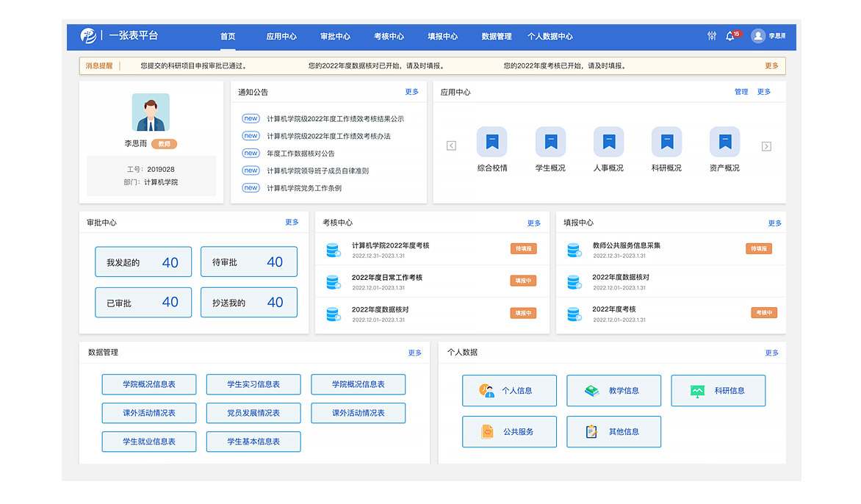Open the 学生概况 app icon
Image resolution: width=861 pixels, height=504 pixels.
coord(550,142)
